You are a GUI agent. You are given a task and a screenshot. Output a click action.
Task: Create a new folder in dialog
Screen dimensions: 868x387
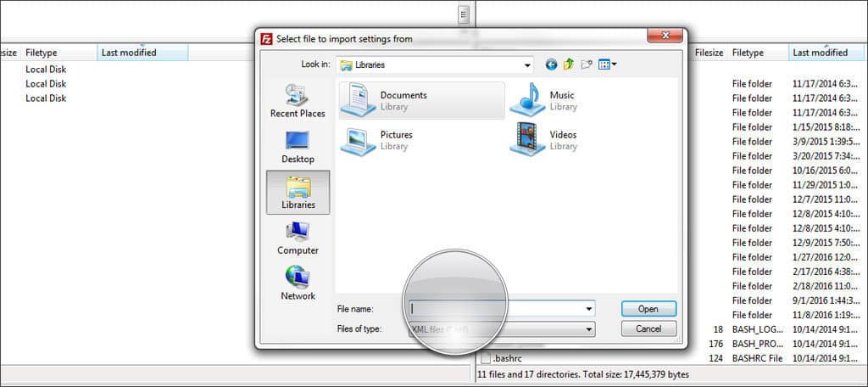point(586,64)
